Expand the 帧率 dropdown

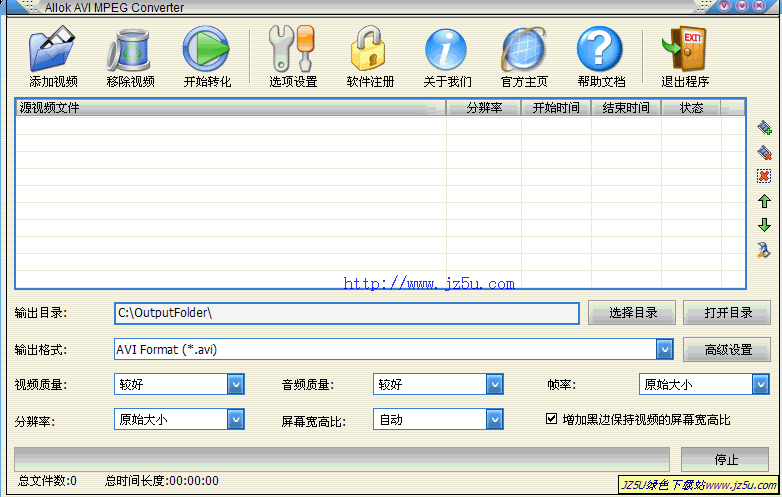tap(760, 384)
